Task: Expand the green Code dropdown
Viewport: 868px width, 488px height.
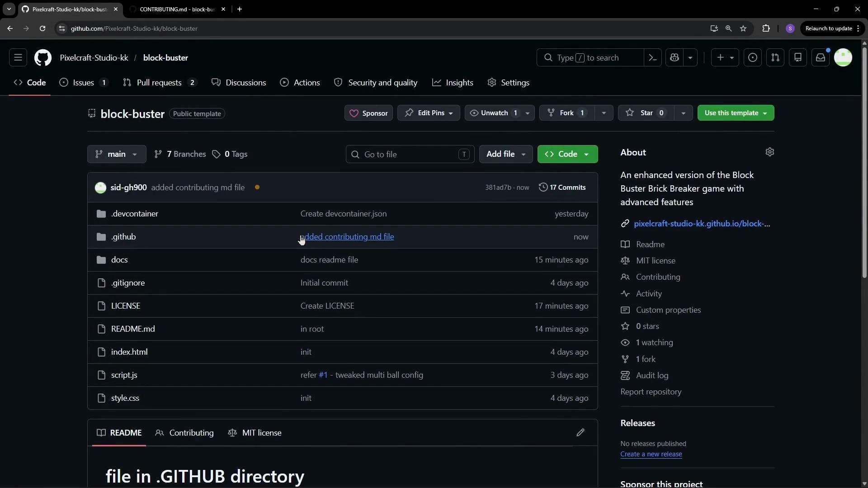Action: point(567,154)
